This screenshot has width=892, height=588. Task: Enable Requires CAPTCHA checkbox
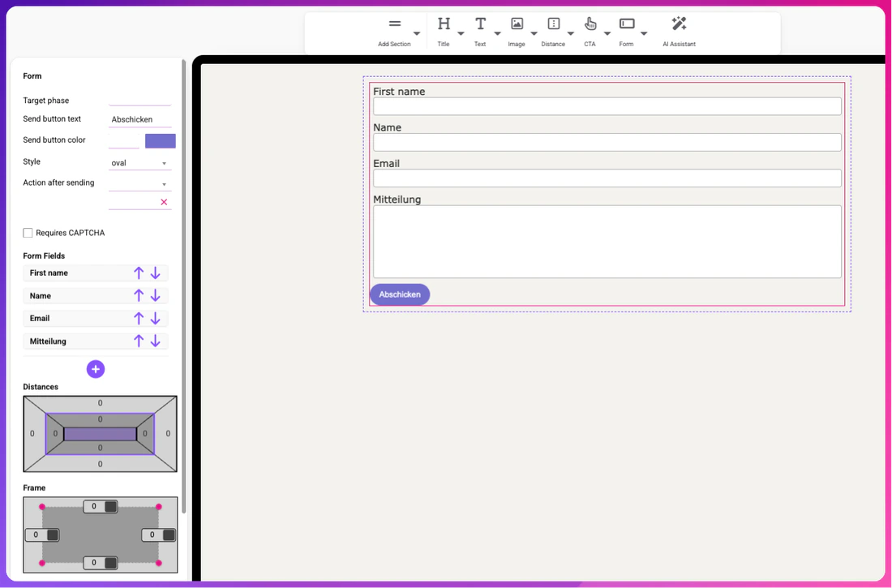tap(28, 233)
